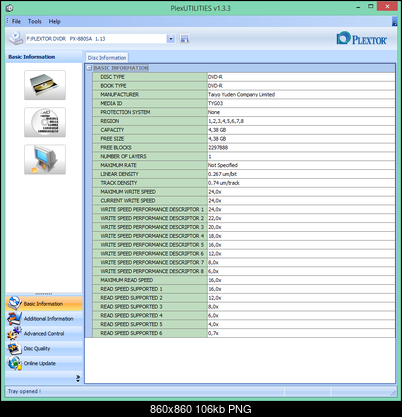Click the sidebar splitter grip dots
The height and width of the screenshot is (417, 402).
[x=44, y=294]
